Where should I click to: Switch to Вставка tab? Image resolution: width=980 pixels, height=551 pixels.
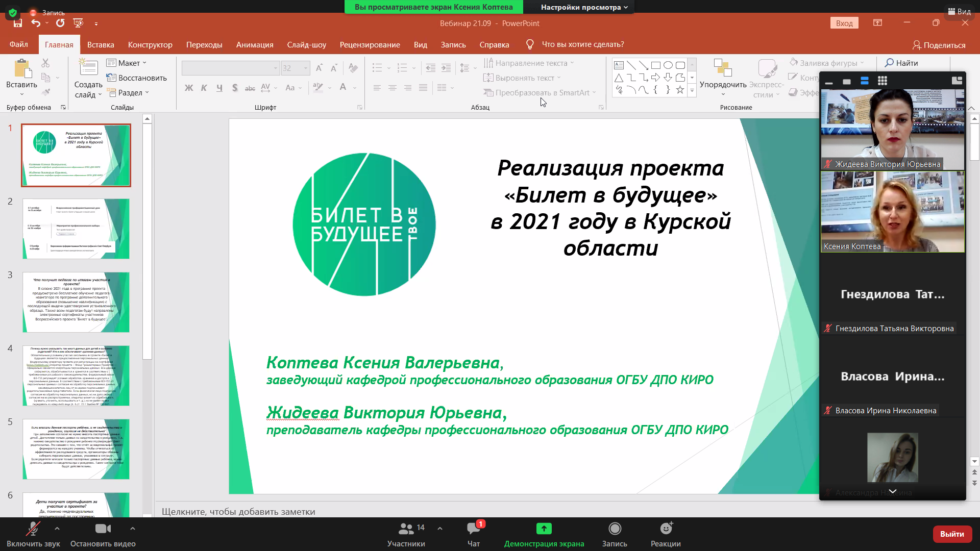(101, 44)
